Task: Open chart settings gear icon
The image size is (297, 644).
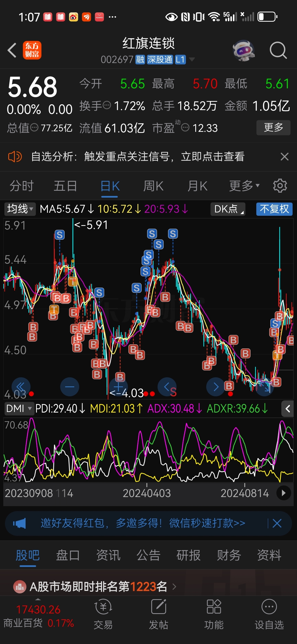Action: [x=280, y=186]
